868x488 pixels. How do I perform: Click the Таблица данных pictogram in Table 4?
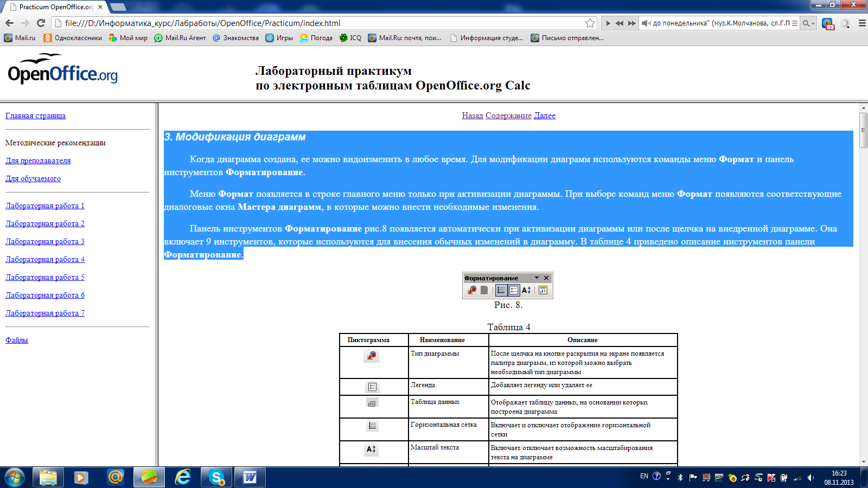click(x=372, y=403)
